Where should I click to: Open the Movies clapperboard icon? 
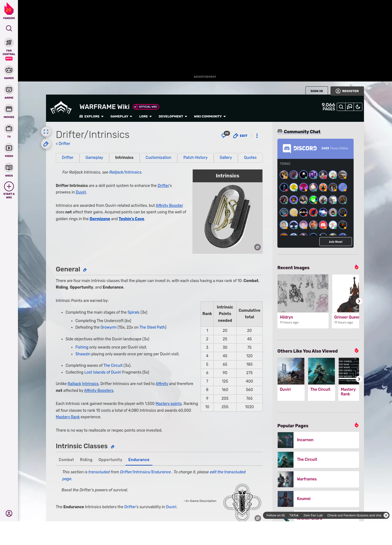click(9, 109)
